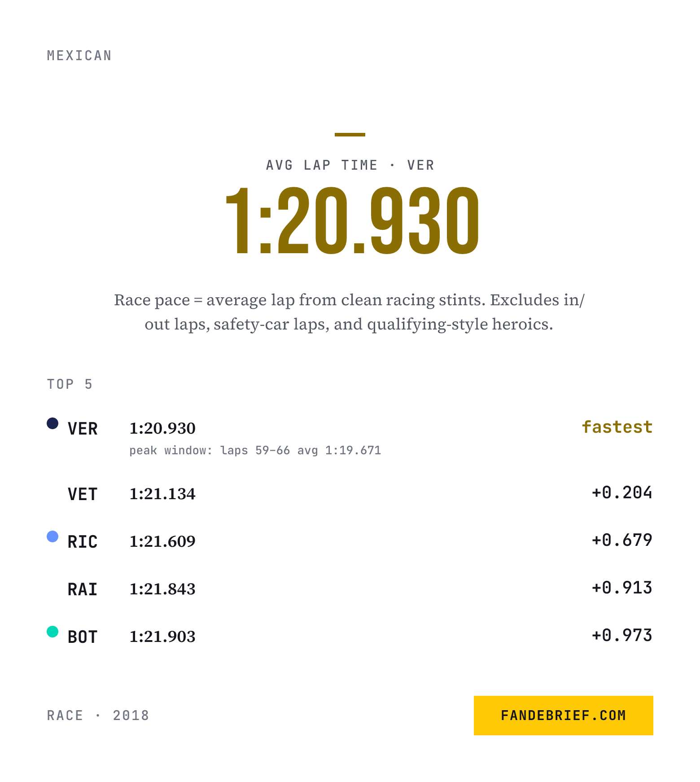Click the MEXICAN race title
This screenshot has width=700, height=782.
point(79,56)
